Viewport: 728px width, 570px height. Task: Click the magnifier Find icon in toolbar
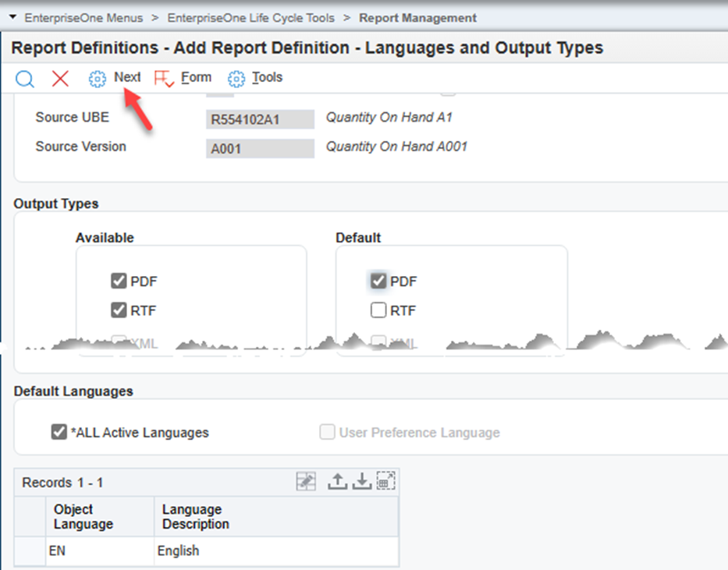[x=25, y=79]
